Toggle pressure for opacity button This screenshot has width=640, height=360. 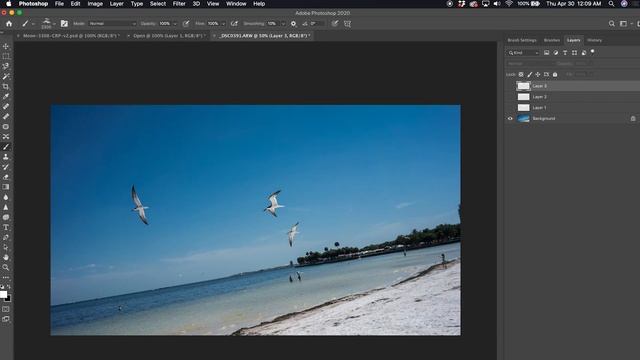tap(186, 24)
